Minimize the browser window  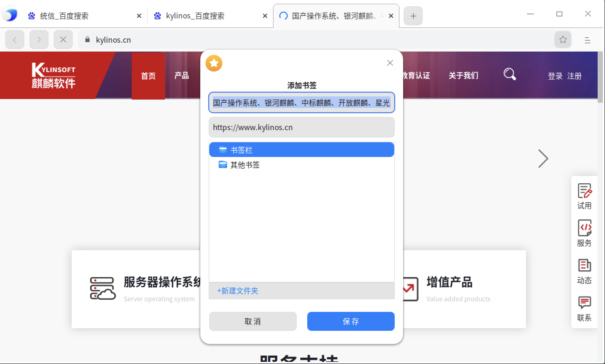click(530, 14)
